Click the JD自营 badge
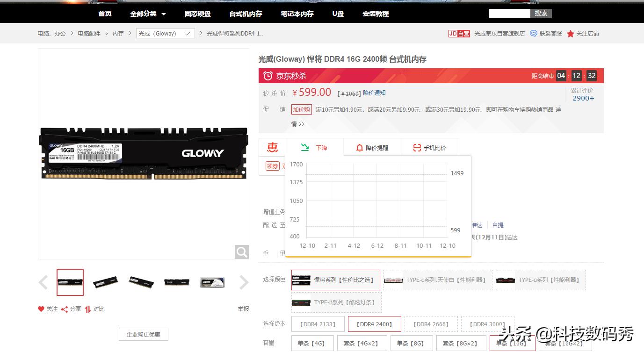The width and height of the screenshot is (644, 352). pyautogui.click(x=459, y=34)
